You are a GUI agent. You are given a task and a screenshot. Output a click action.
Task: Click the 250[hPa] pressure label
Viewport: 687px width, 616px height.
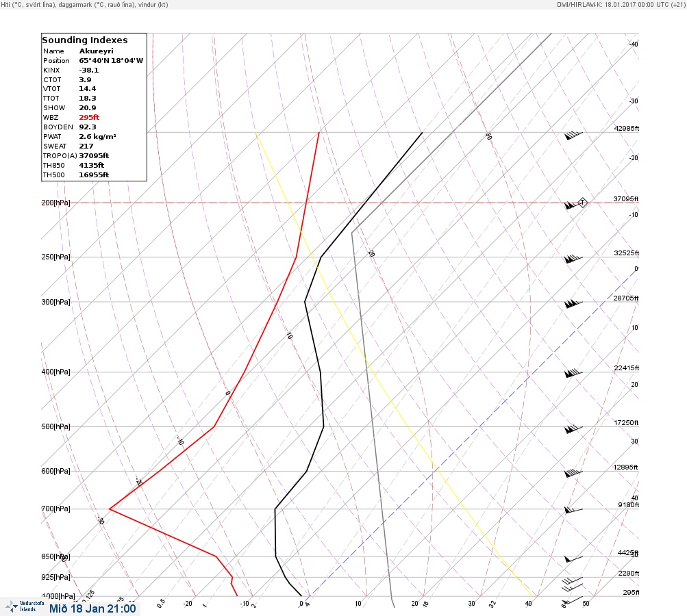click(55, 257)
